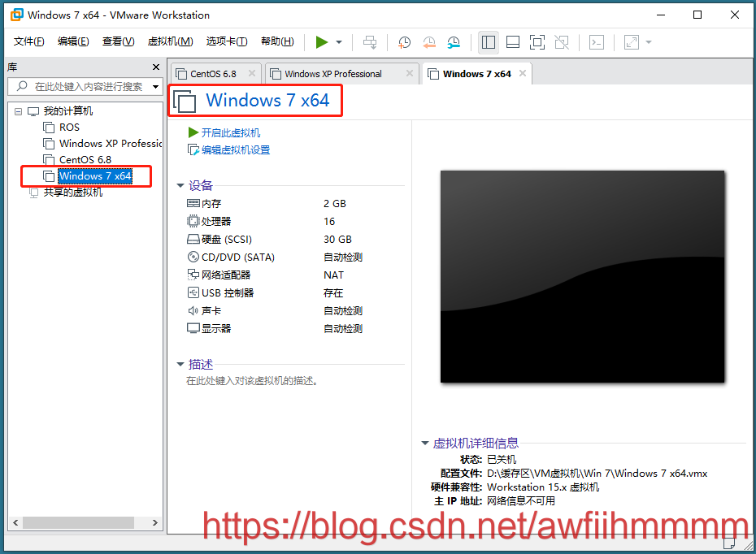Image resolution: width=756 pixels, height=554 pixels.
Task: Click the Unity mode toolbar icon
Action: (562, 42)
